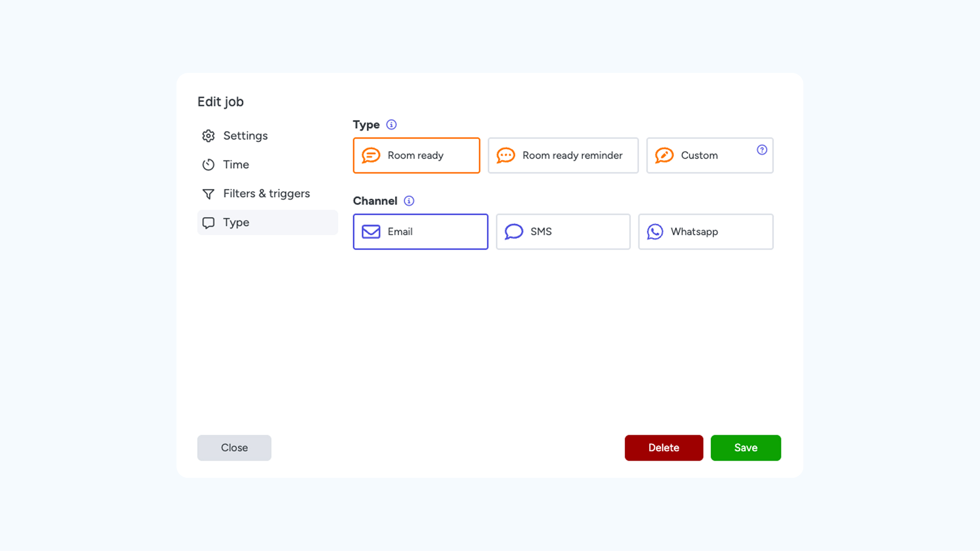Delete this job
Image resolution: width=980 pixels, height=551 pixels.
click(x=664, y=448)
